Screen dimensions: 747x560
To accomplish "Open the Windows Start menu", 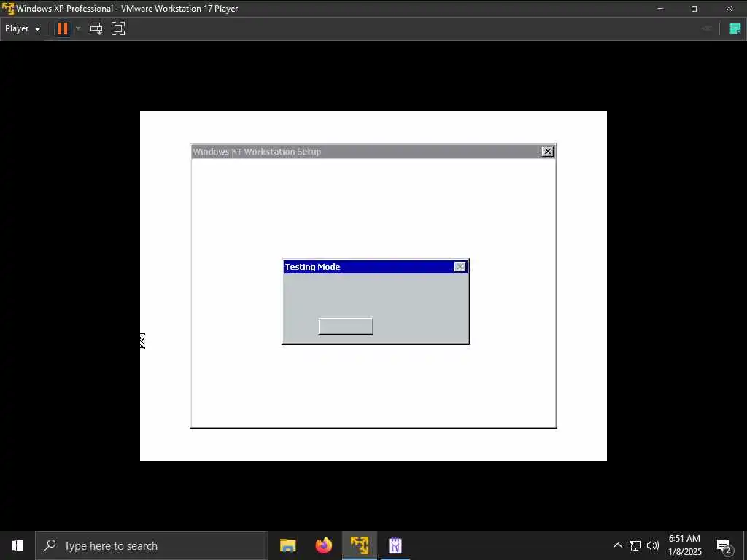I will click(18, 545).
